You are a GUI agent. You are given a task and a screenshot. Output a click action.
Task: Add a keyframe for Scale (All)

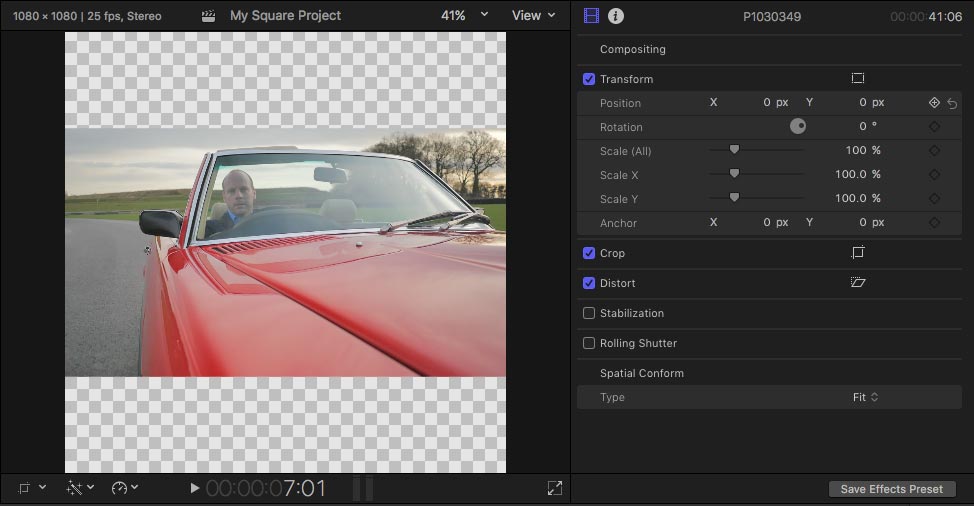pos(934,151)
